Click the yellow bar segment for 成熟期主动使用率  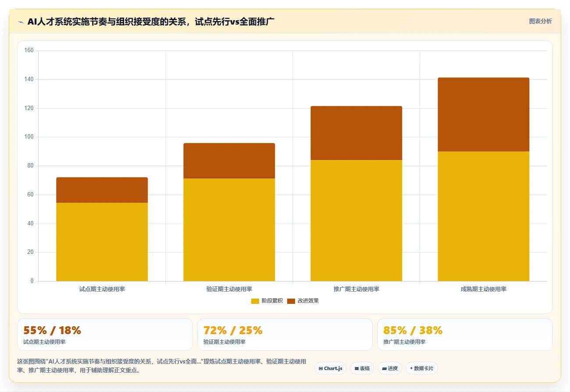(483, 216)
